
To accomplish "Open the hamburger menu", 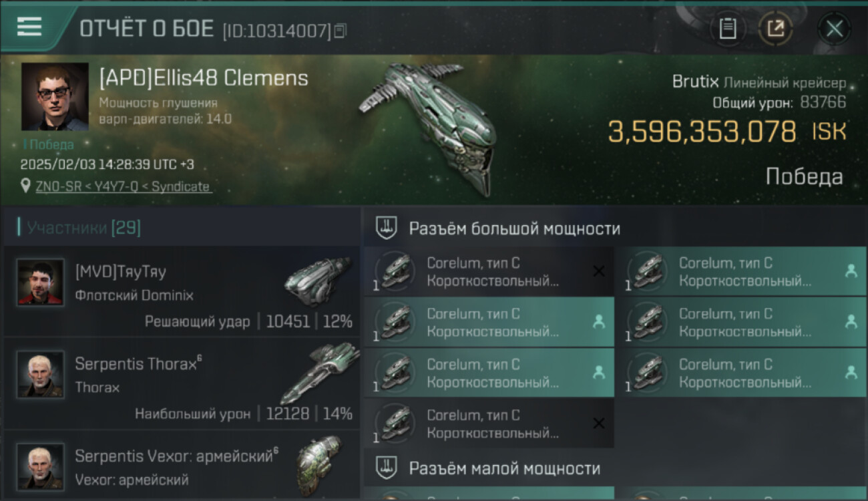I will tap(29, 27).
